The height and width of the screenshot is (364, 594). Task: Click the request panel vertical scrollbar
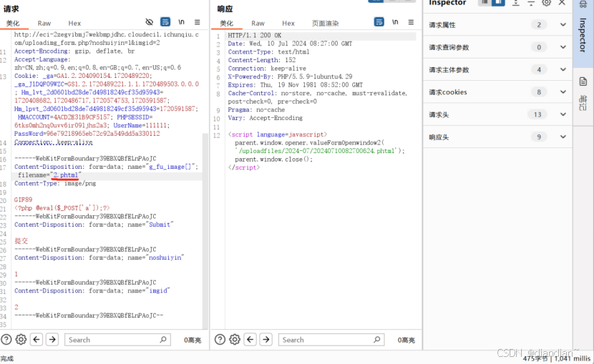pyautogui.click(x=205, y=231)
